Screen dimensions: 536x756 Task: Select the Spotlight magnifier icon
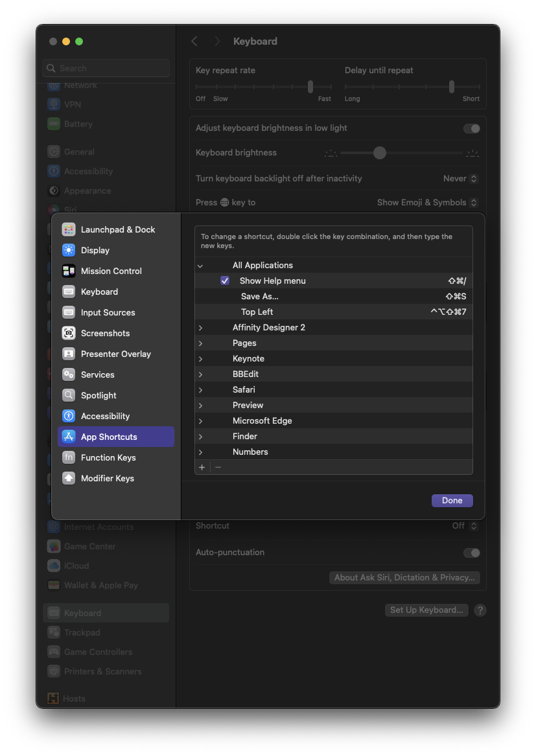tap(69, 395)
